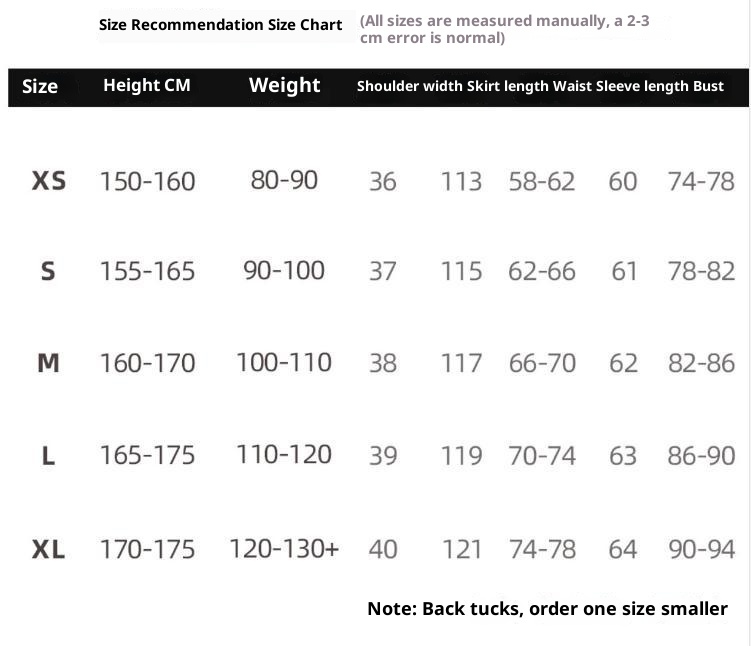This screenshot has height=646, width=751.
Task: Select the 86-90 bust measurement
Action: 701,456
